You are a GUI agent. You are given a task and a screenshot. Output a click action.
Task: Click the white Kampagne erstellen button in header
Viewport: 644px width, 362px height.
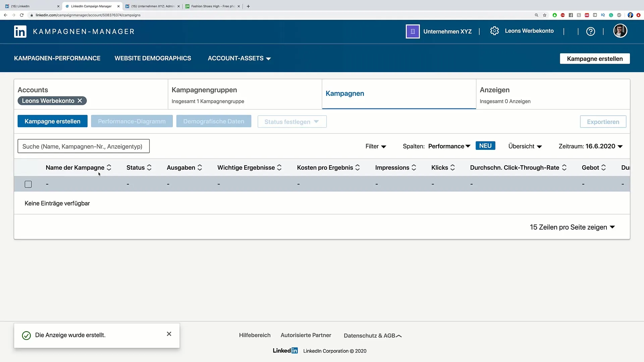coord(595,59)
